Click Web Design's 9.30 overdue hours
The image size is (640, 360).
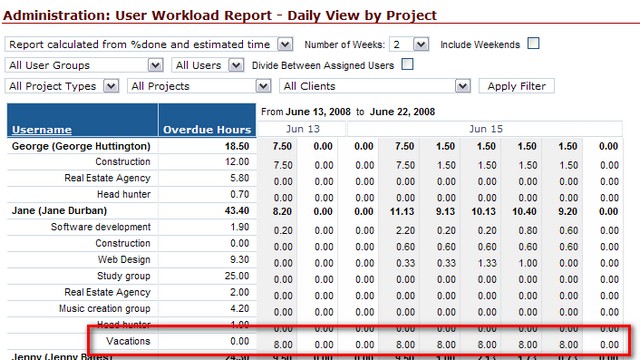pyautogui.click(x=240, y=260)
